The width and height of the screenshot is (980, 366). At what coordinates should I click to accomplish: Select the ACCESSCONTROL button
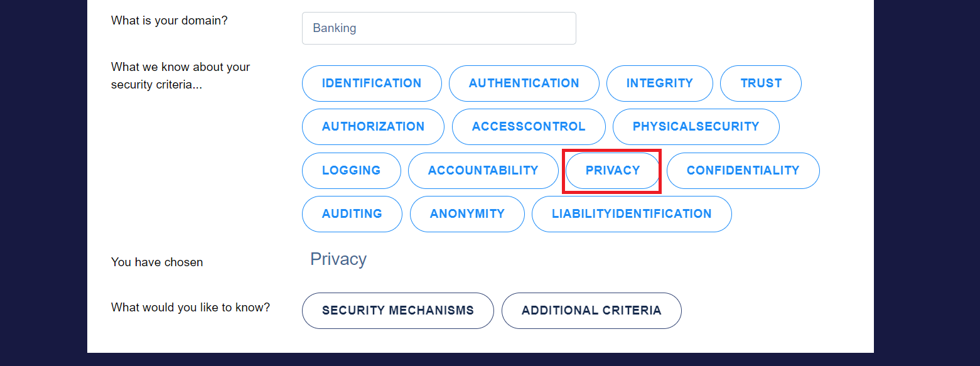point(529,127)
